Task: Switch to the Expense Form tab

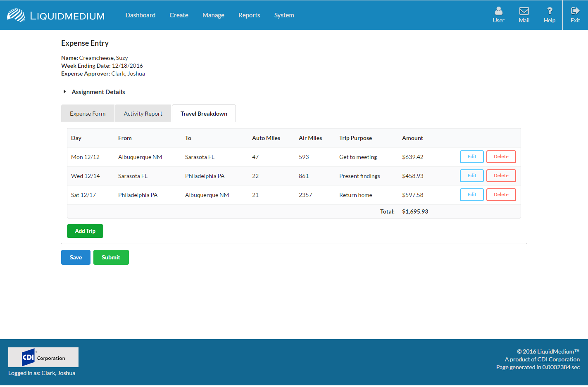Action: [88, 114]
